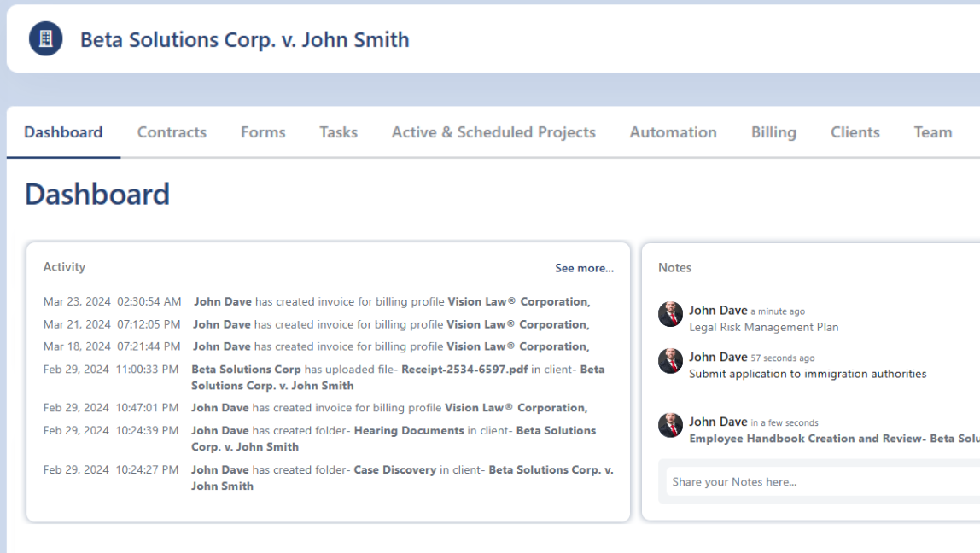Select the Dashboard tab
Screen dimensions: 980x553
[x=63, y=132]
